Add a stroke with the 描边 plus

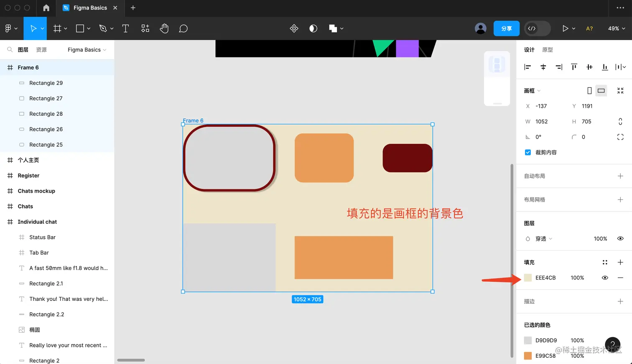[x=620, y=301]
